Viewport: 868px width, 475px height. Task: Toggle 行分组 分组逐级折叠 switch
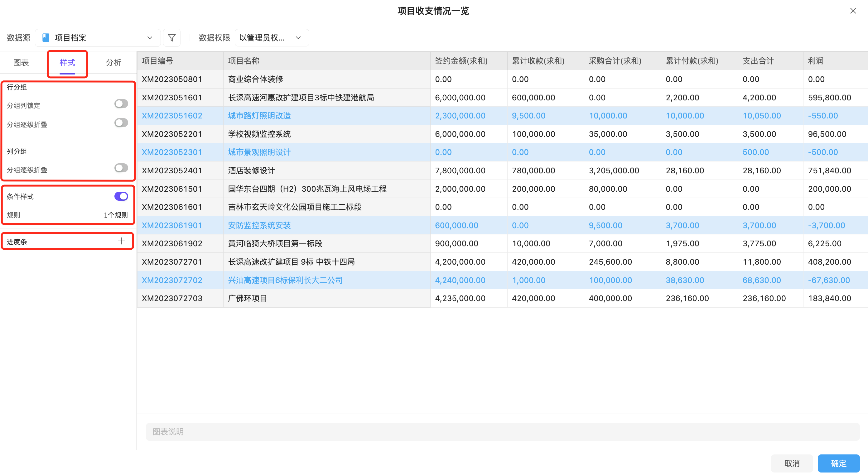(121, 122)
